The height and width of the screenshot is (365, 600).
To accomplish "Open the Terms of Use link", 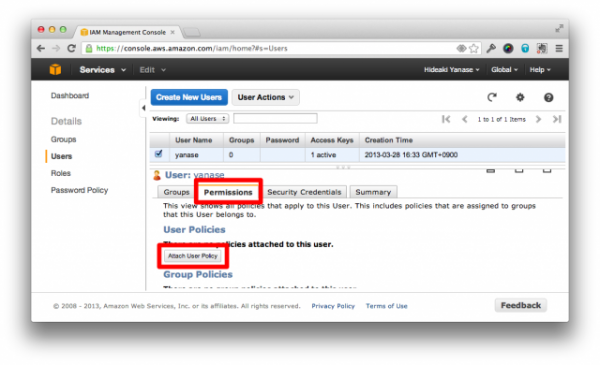I will (x=386, y=306).
